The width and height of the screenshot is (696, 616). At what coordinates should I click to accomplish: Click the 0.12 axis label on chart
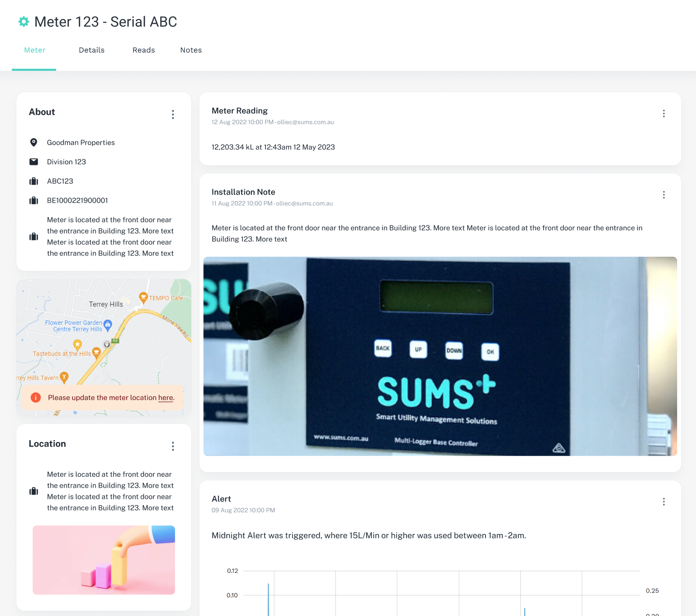pyautogui.click(x=232, y=571)
